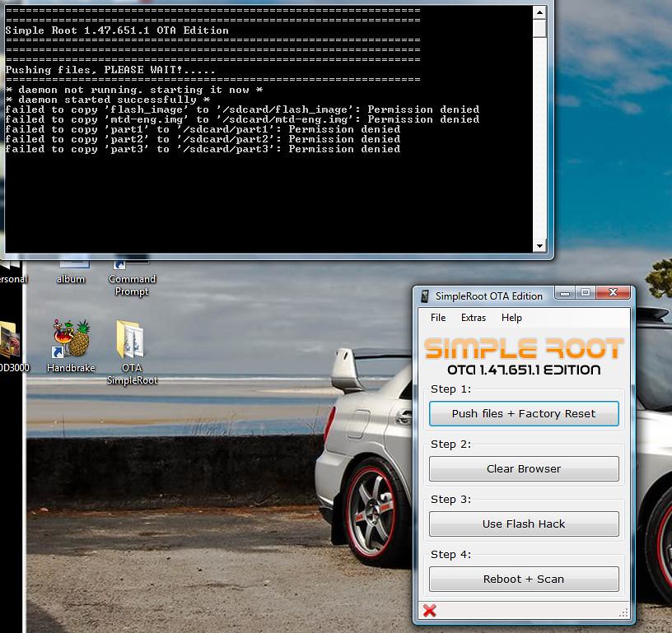The width and height of the screenshot is (672, 633).
Task: Click the resize grip in SimpleRoot status bar
Action: pos(623,613)
